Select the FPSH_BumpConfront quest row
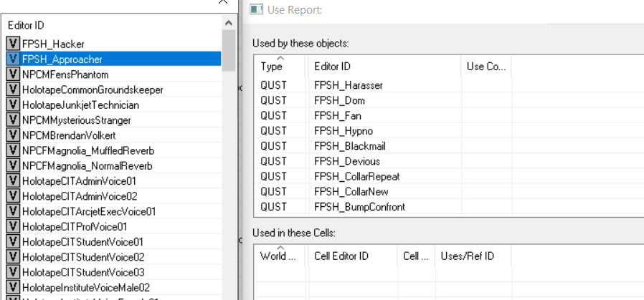This screenshot has height=300, width=644. [x=448, y=206]
